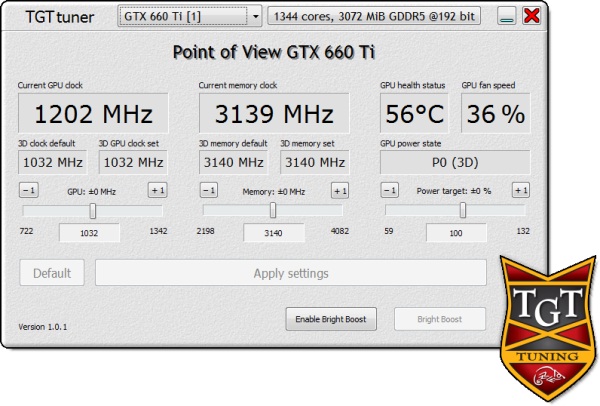Click the GPU slider minimum value 722
The width and height of the screenshot is (600, 406).
[x=26, y=231]
